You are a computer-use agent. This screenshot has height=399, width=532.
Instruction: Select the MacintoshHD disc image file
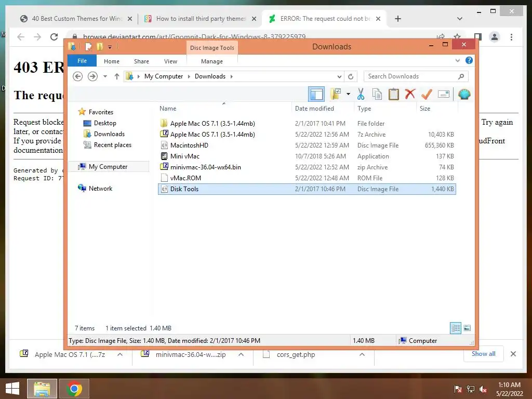click(307, 145)
